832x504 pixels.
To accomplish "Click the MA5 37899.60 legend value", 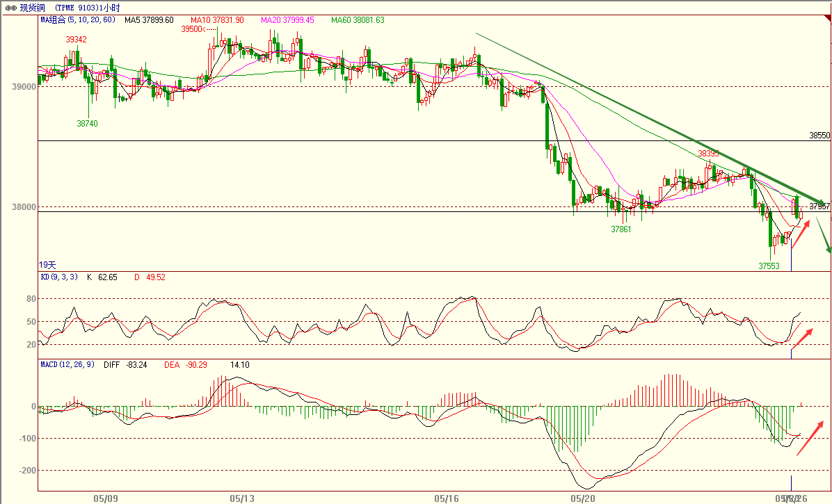I will tap(149, 20).
